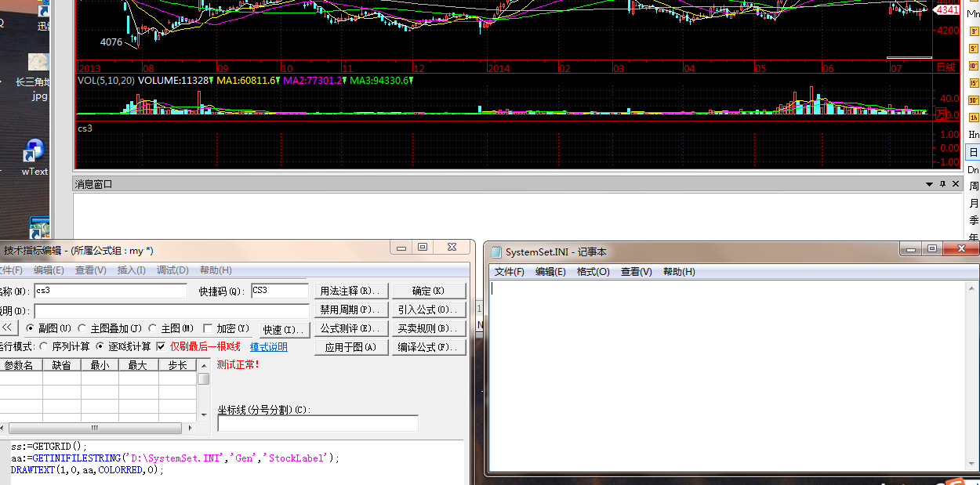980x485 pixels.
Task: Expand MA1 indicator dropdown arrow
Action: pos(278,81)
